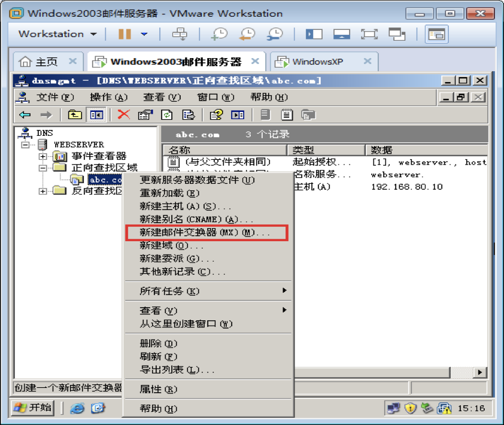The height and width of the screenshot is (425, 504).
Task: Switch VMware to Unity mode
Action: point(397,34)
